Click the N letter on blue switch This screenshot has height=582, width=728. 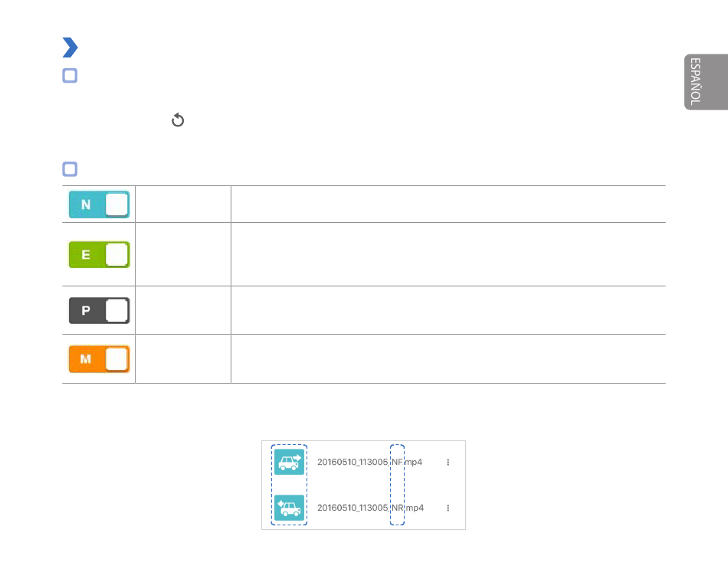coord(86,204)
